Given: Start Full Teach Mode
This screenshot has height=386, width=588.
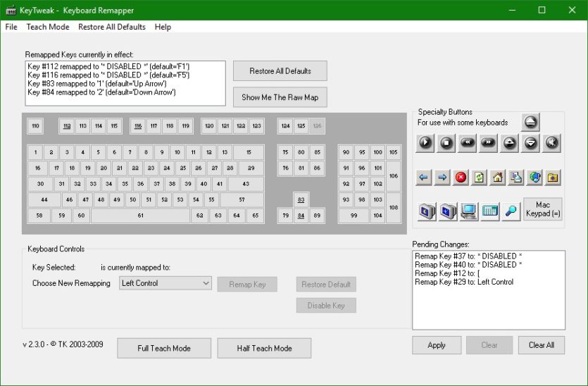Looking at the screenshot, I should pos(164,348).
